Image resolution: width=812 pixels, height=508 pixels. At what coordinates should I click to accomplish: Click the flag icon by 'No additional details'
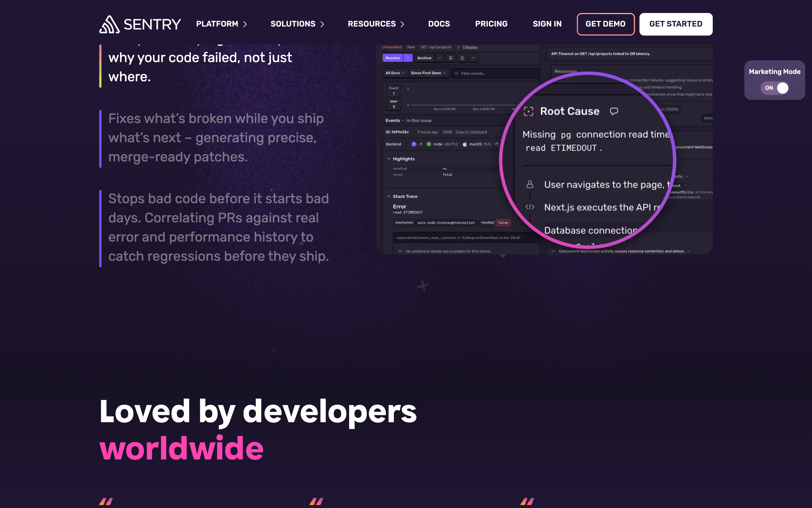tap(400, 251)
